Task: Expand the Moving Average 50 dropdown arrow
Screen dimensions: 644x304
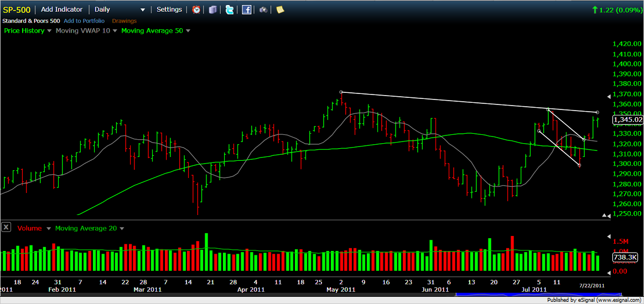Action: (188, 31)
